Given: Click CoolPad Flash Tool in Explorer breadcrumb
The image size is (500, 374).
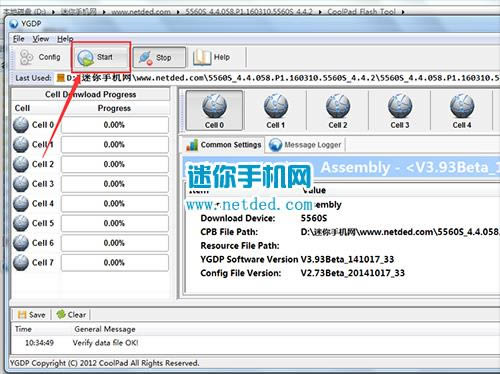Looking at the screenshot, I should tap(362, 12).
